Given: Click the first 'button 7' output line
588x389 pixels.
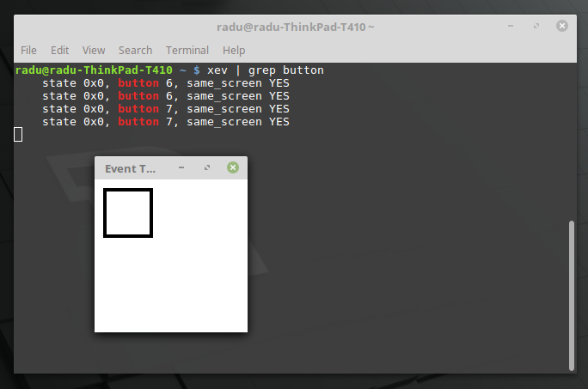Looking at the screenshot, I should [x=166, y=109].
